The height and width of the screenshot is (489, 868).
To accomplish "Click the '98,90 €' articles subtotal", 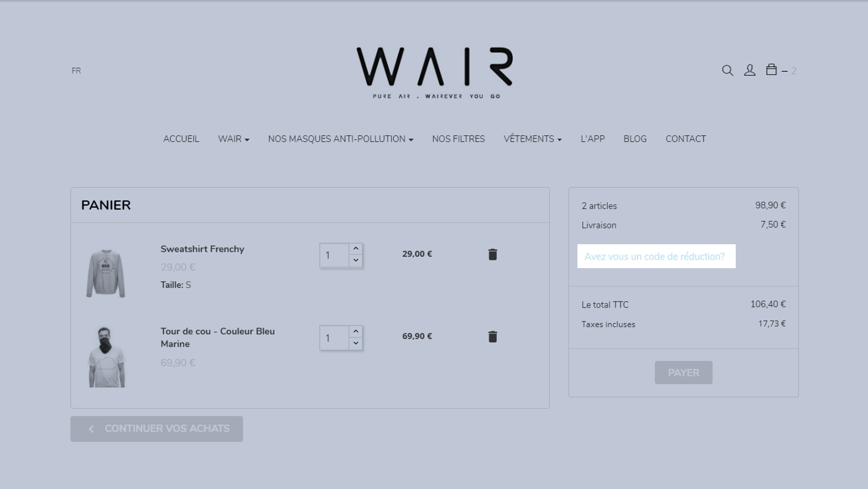I will tap(770, 205).
